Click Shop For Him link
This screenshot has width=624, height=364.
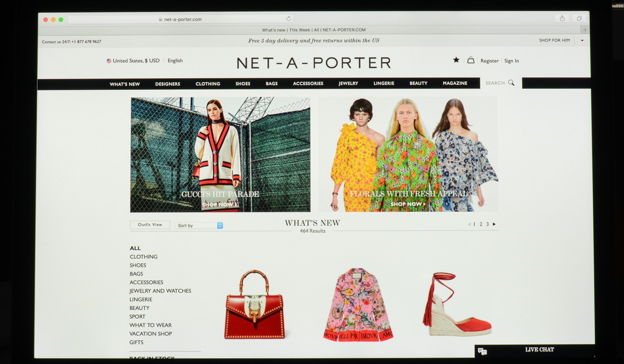pos(555,41)
